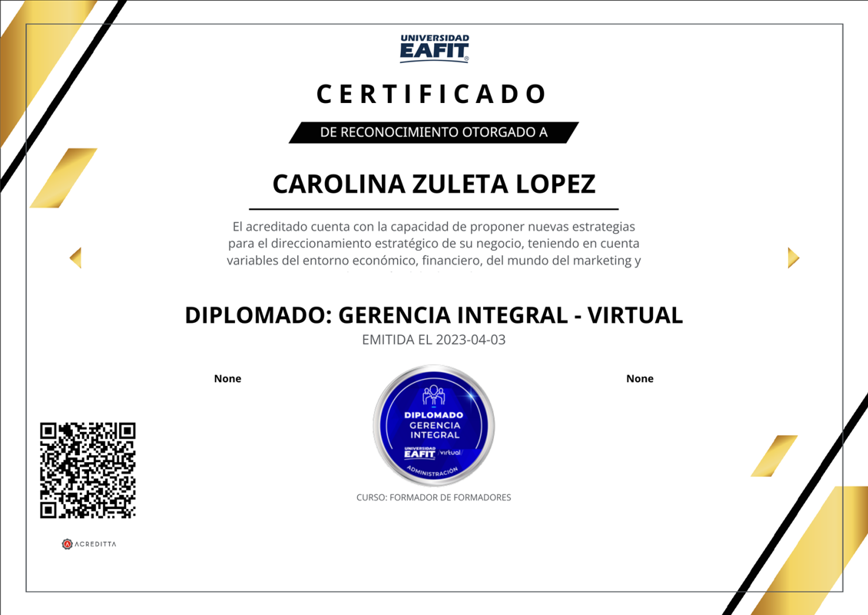The height and width of the screenshot is (615, 868).
Task: Click the right 'None' signature label
Action: pyautogui.click(x=640, y=378)
